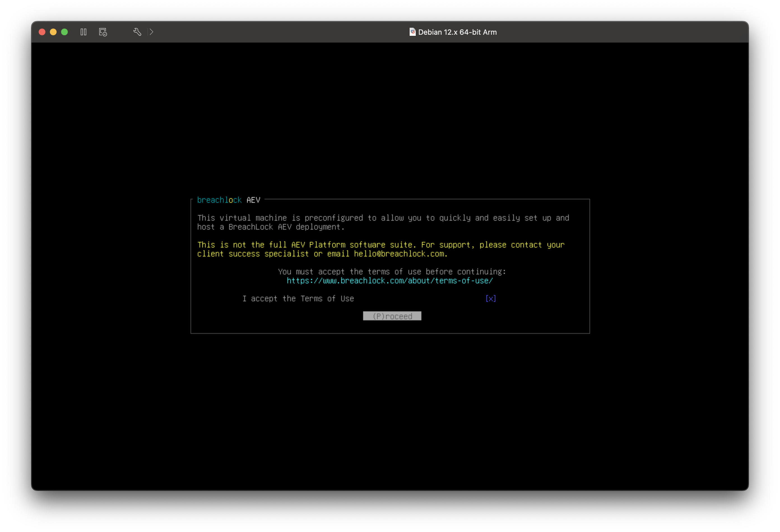780x532 pixels.
Task: Minimize the VM window with yellow button
Action: pyautogui.click(x=53, y=32)
